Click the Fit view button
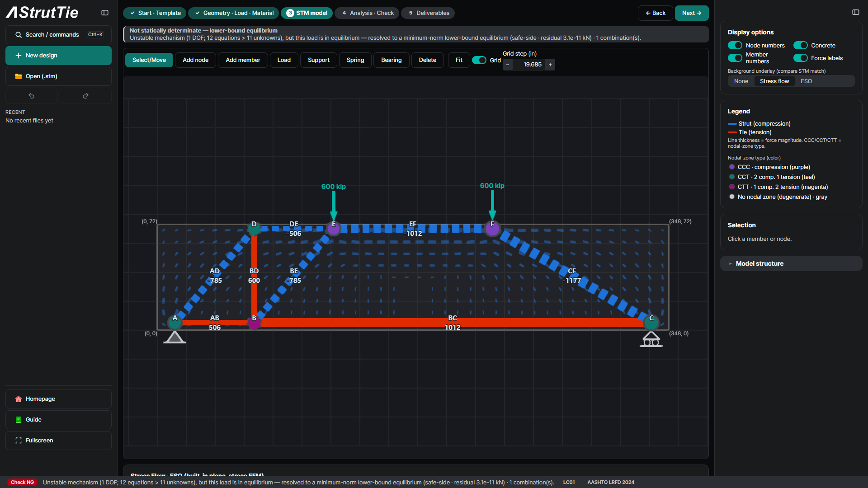Image resolution: width=868 pixels, height=488 pixels. 459,60
